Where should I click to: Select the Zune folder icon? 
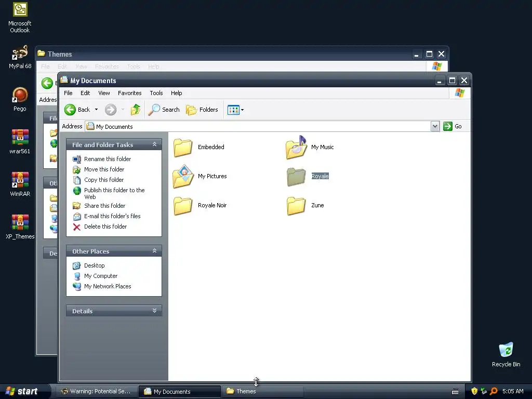296,206
